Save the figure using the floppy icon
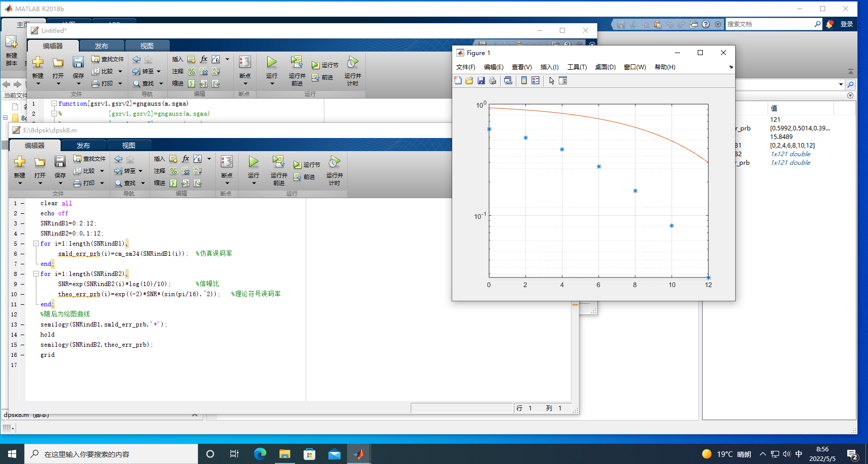The image size is (868, 464). click(481, 80)
